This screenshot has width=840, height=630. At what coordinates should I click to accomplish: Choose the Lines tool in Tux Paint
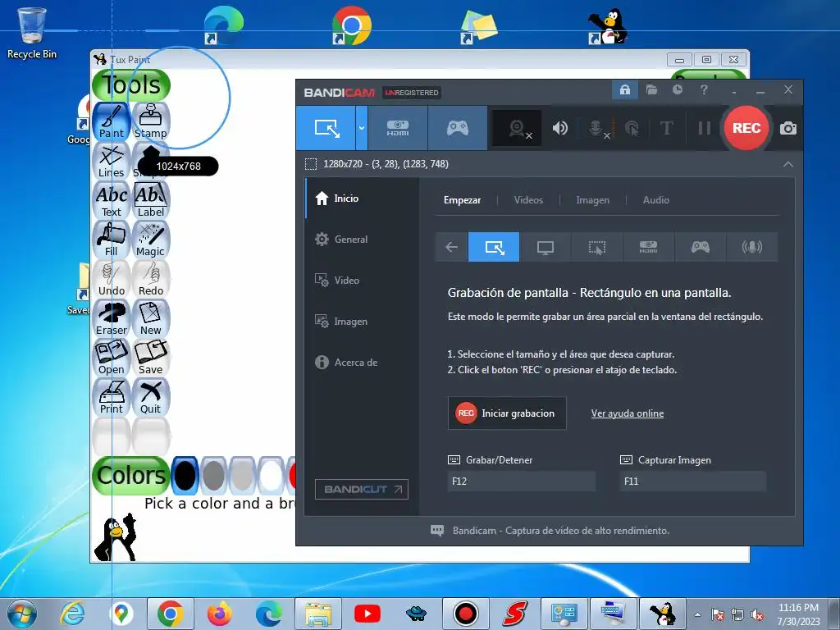click(x=112, y=161)
